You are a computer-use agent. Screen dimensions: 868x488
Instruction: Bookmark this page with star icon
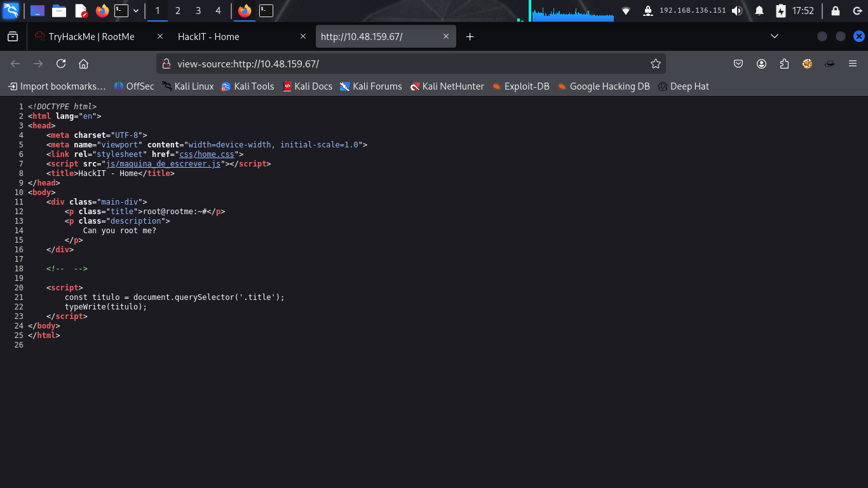point(656,64)
